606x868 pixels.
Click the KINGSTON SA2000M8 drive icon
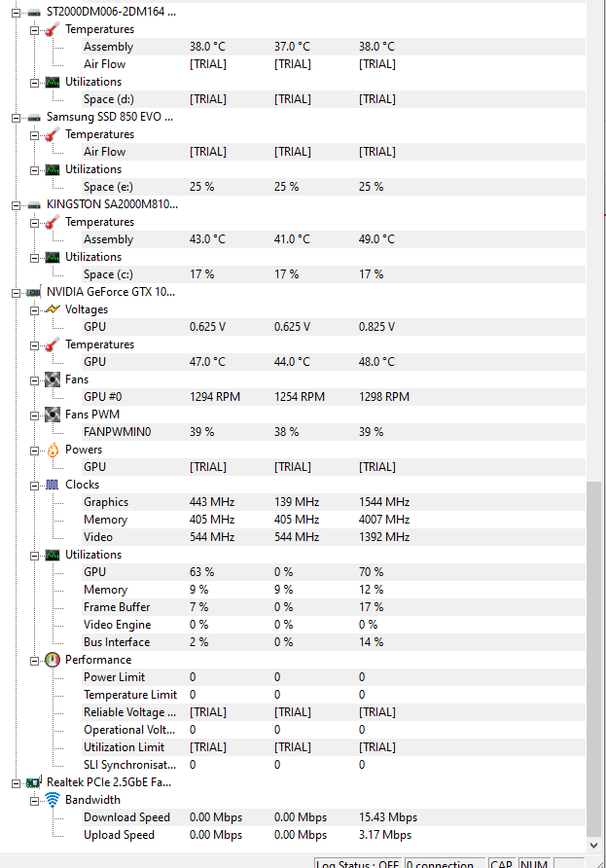point(33,204)
